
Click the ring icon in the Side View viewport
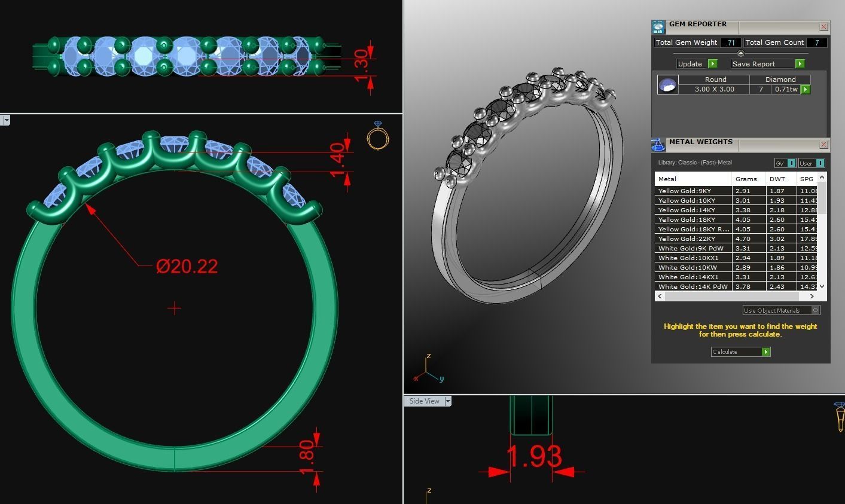pyautogui.click(x=840, y=417)
